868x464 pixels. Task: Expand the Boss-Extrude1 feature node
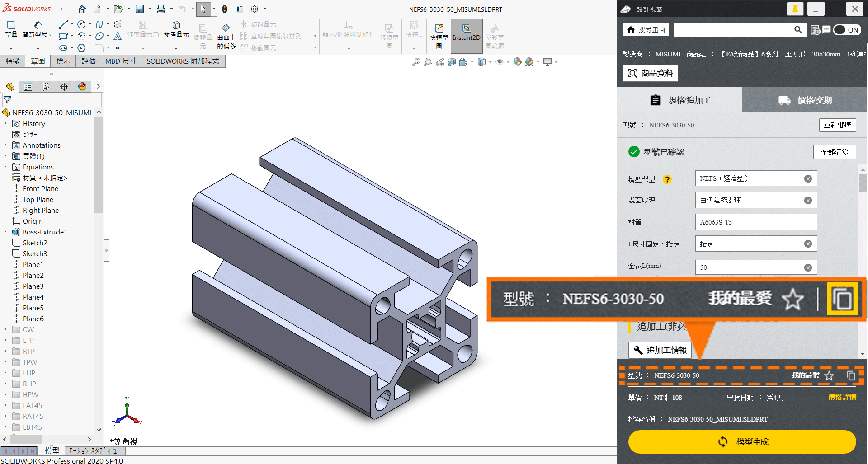tap(5, 232)
